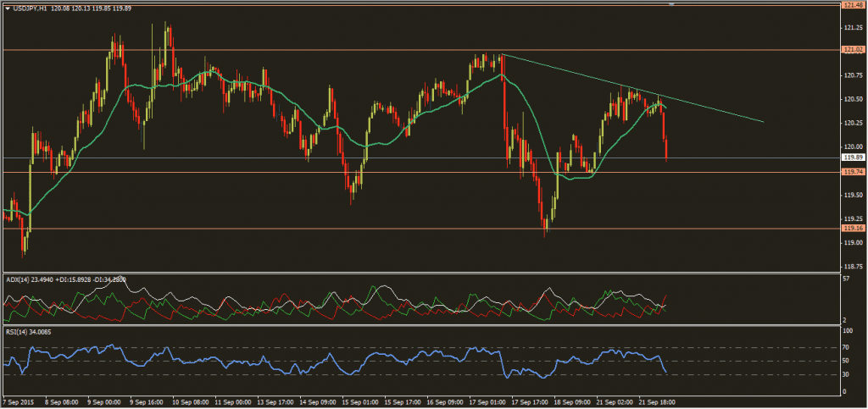Image resolution: width=868 pixels, height=409 pixels.
Task: Click the RSI(14) 34.0085 indicator label
Action: click(28, 332)
